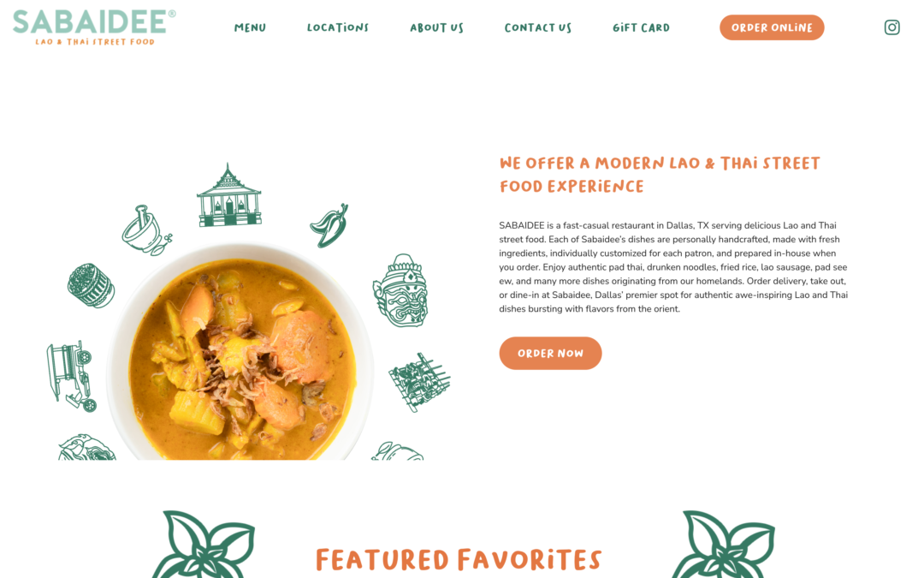Click the left green leaf decoration
The height and width of the screenshot is (578, 924).
(204, 544)
